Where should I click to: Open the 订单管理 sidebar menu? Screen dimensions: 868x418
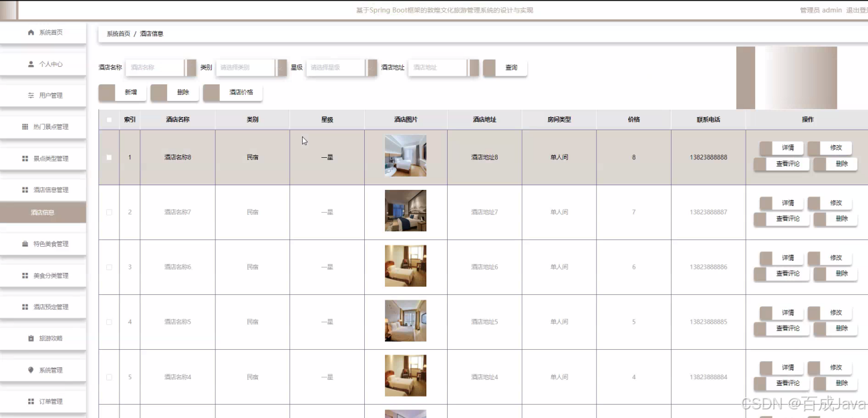click(x=43, y=401)
